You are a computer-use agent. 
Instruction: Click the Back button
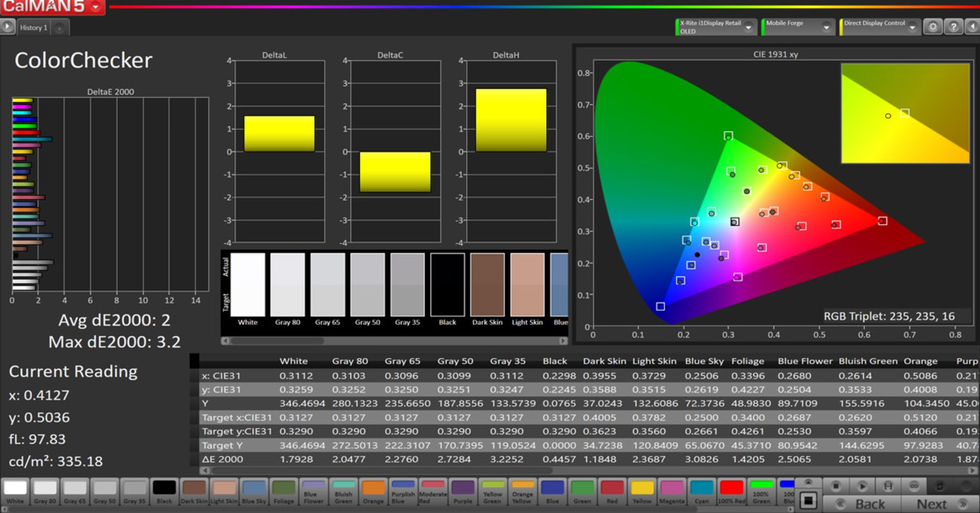pos(863,504)
